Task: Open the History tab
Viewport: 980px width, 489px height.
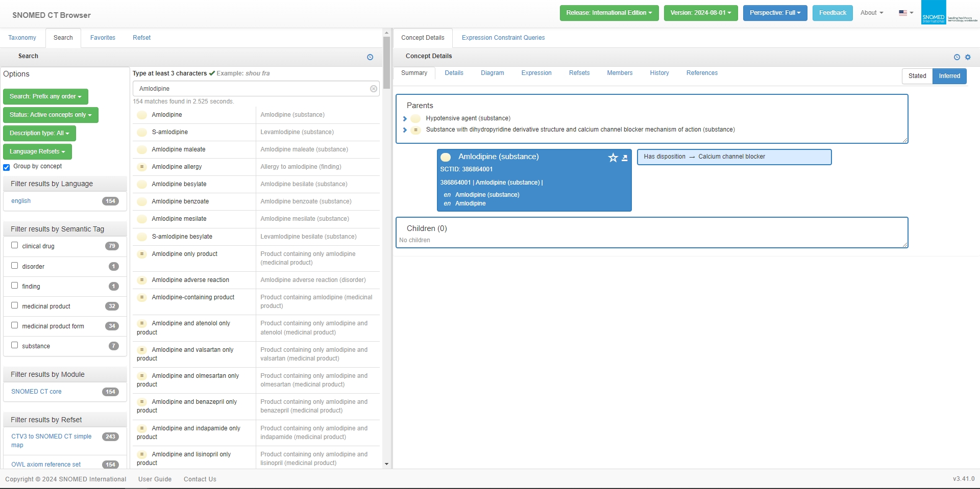Action: pos(659,73)
